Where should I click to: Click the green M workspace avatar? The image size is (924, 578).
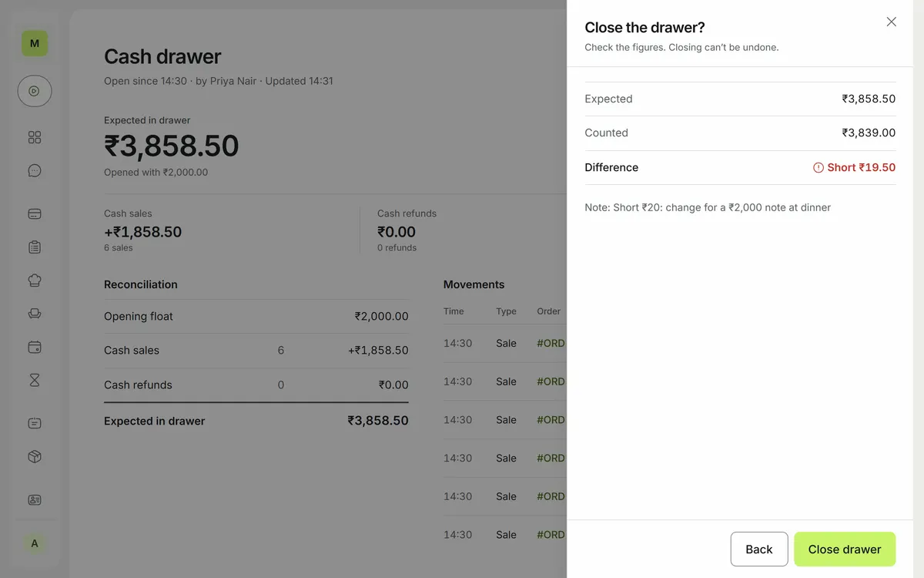pyautogui.click(x=35, y=43)
